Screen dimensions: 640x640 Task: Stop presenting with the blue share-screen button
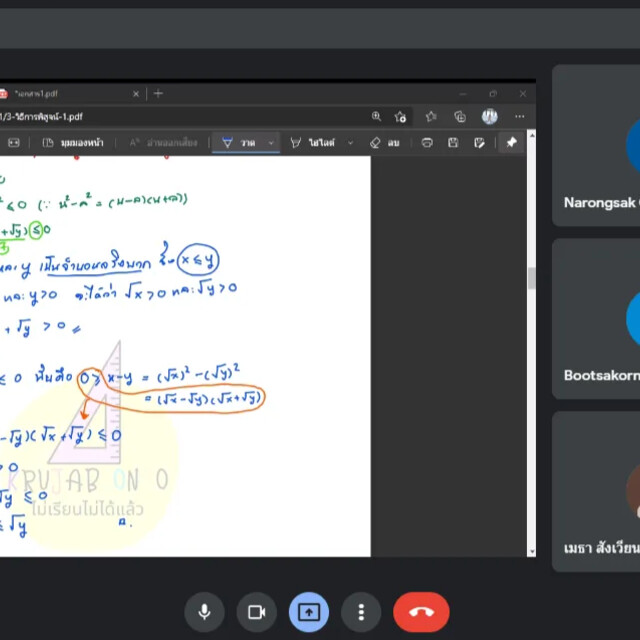click(x=309, y=612)
